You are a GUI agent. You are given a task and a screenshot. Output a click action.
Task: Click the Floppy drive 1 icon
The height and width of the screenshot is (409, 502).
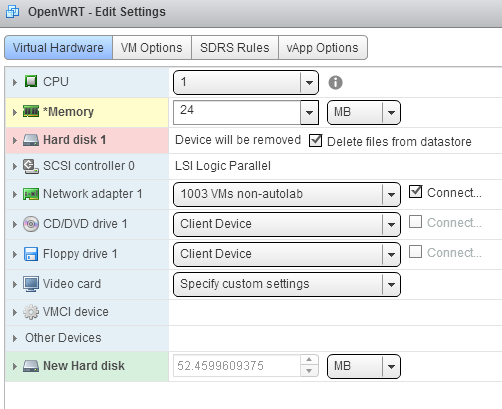point(31,254)
